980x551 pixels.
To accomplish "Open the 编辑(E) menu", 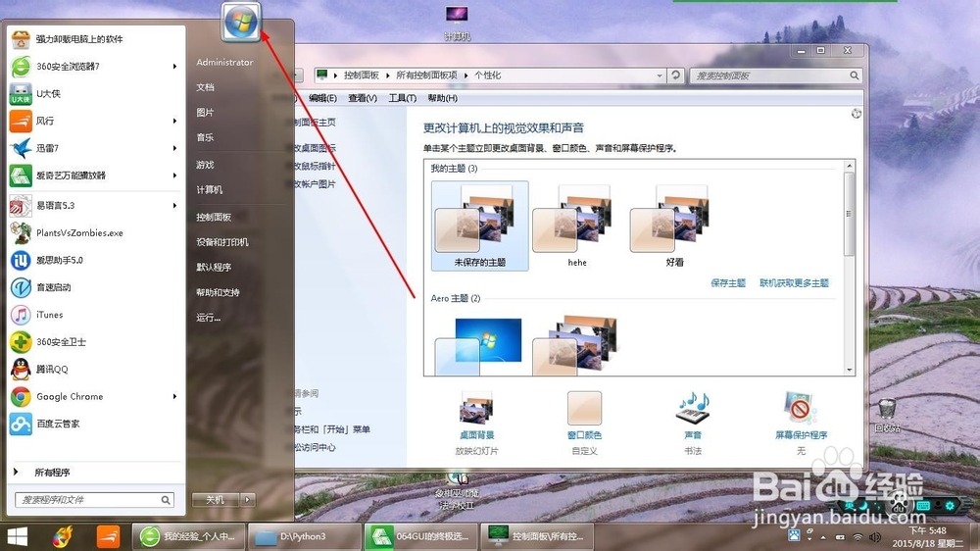I will tap(322, 98).
